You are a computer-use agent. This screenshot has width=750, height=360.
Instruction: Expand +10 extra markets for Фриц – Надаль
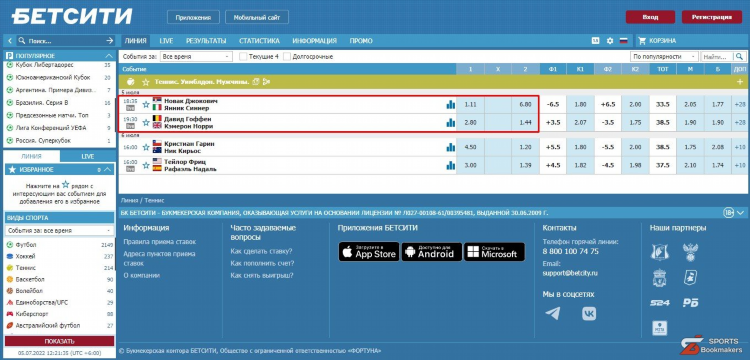point(740,165)
